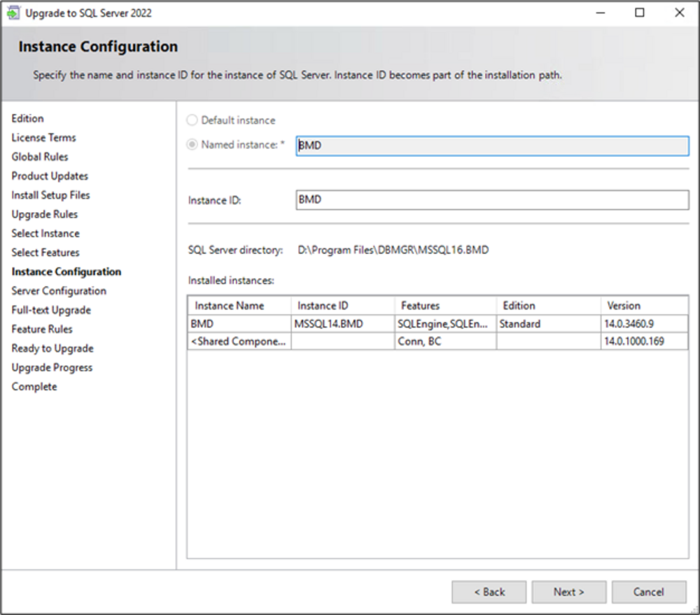
Task: Go back with the Back button
Action: click(x=489, y=592)
